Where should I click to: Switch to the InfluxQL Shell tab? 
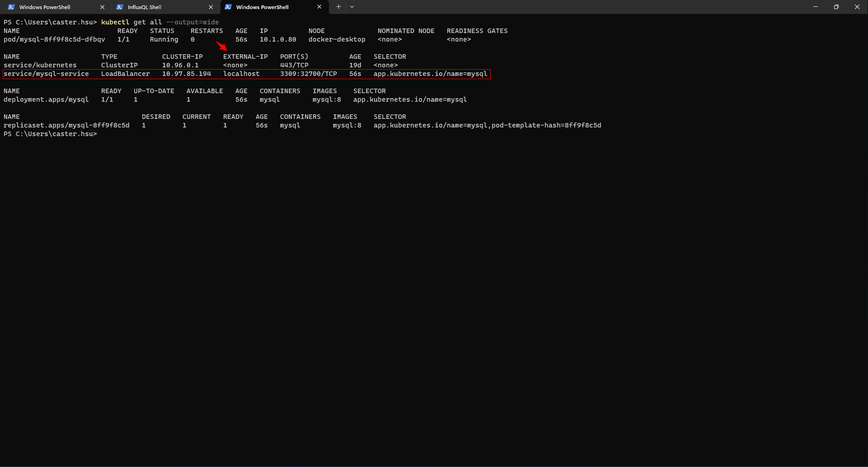coord(144,7)
